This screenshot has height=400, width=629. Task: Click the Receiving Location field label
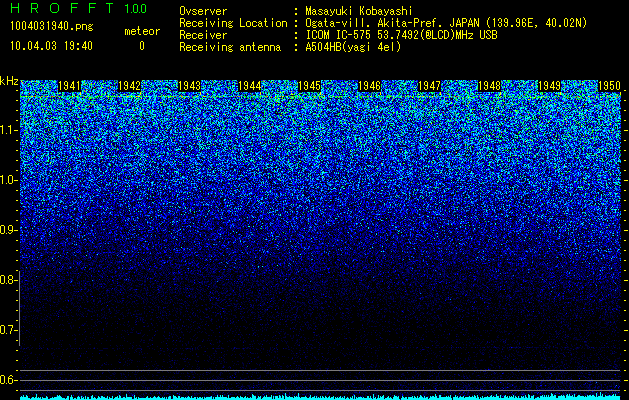point(233,23)
